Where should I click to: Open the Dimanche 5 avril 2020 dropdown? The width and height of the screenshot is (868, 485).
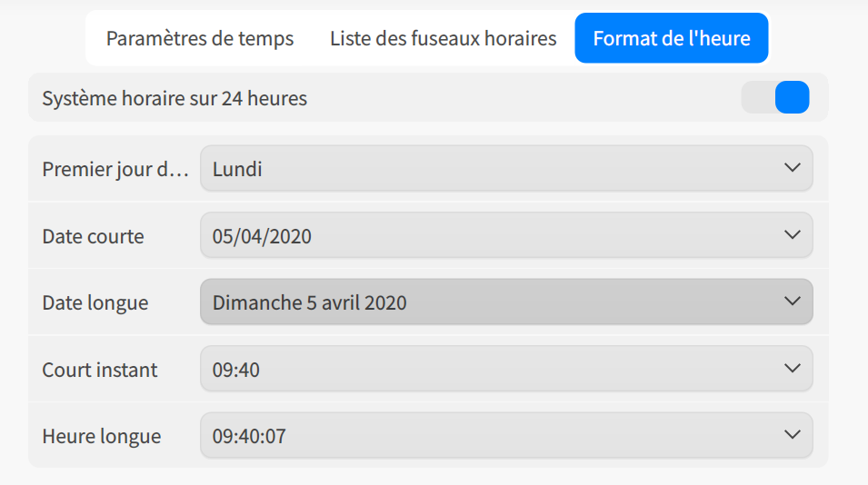(506, 302)
